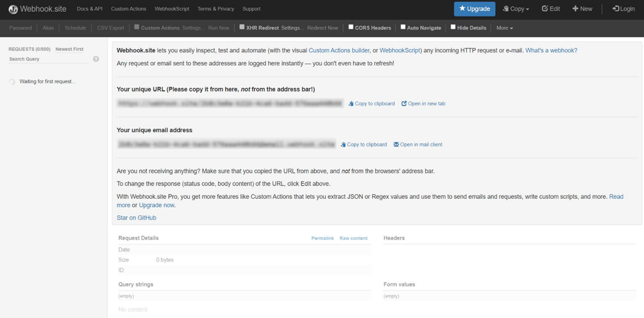This screenshot has height=318, width=644.
Task: Click the URL copy to clipboard icon
Action: coord(351,104)
